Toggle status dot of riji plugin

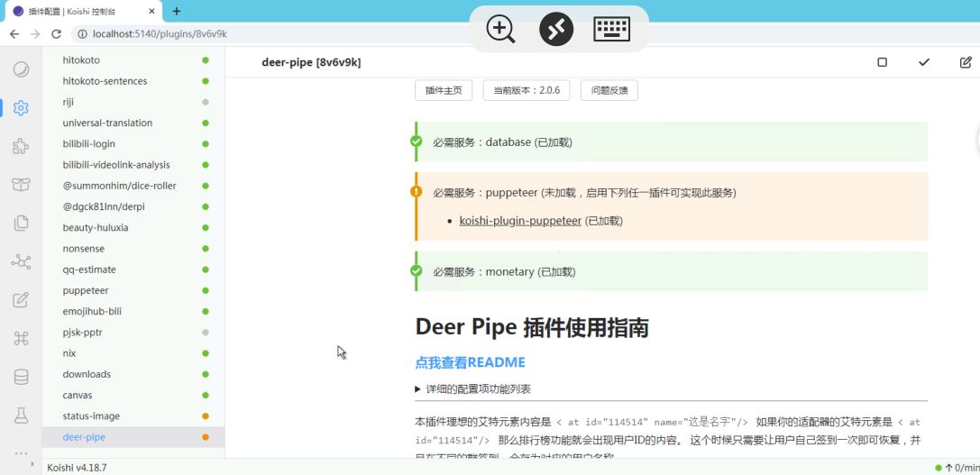coord(206,102)
